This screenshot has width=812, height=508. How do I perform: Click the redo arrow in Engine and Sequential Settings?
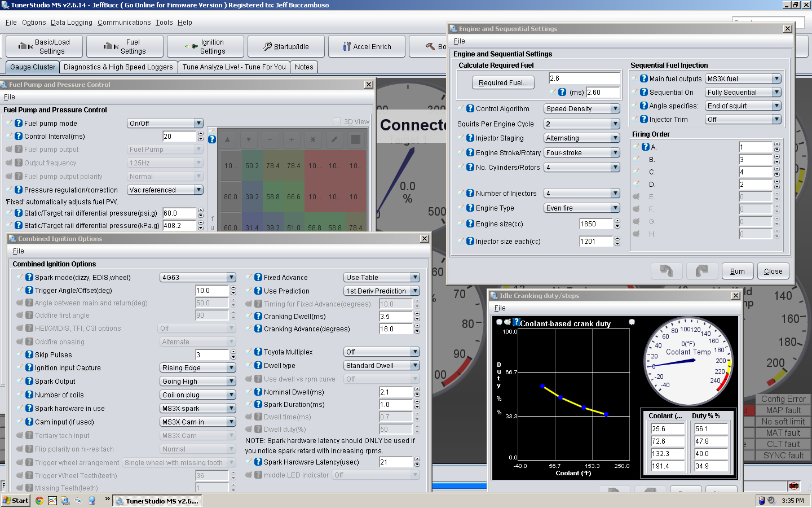pyautogui.click(x=701, y=271)
